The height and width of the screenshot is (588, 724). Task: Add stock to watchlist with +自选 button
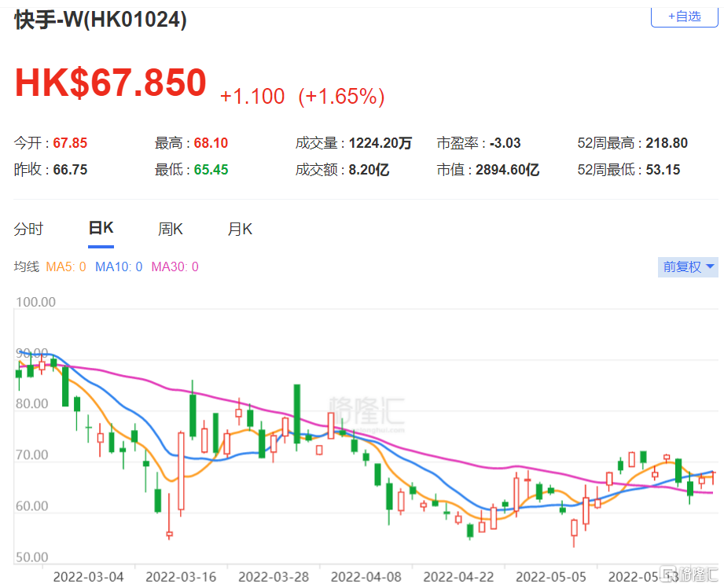point(684,17)
